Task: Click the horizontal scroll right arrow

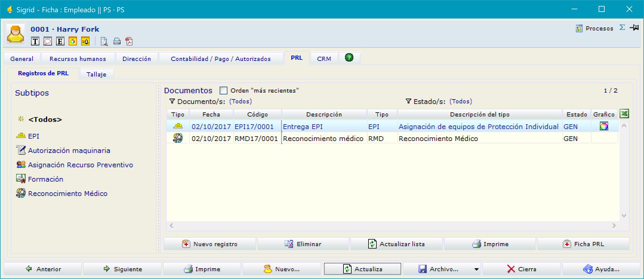Action: pyautogui.click(x=614, y=226)
